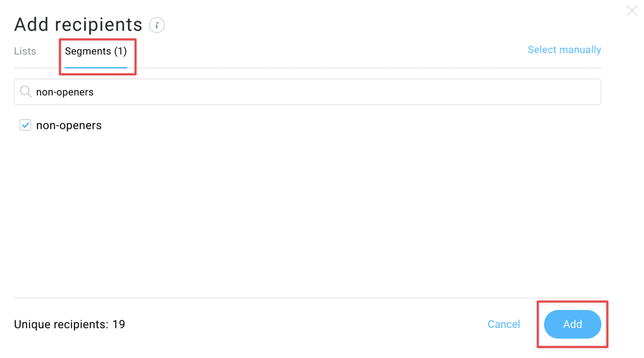This screenshot has height=358, width=644.
Task: Open the Segments (1) tab
Action: click(x=96, y=51)
